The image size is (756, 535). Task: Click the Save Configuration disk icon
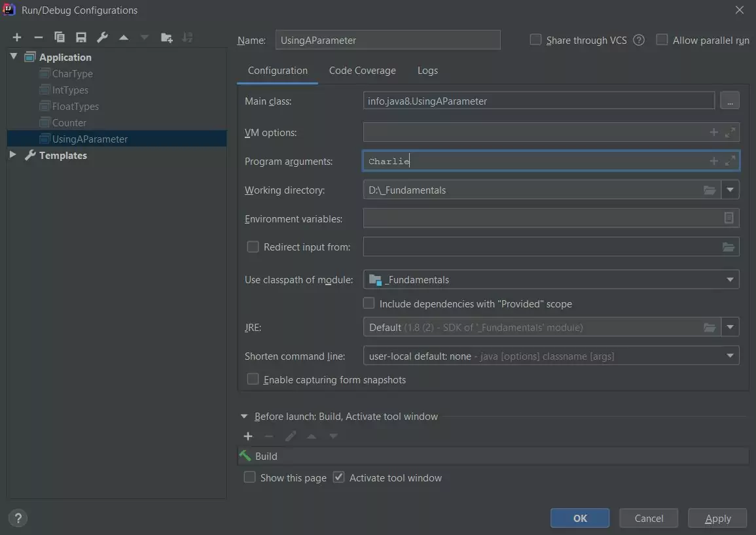coord(81,37)
